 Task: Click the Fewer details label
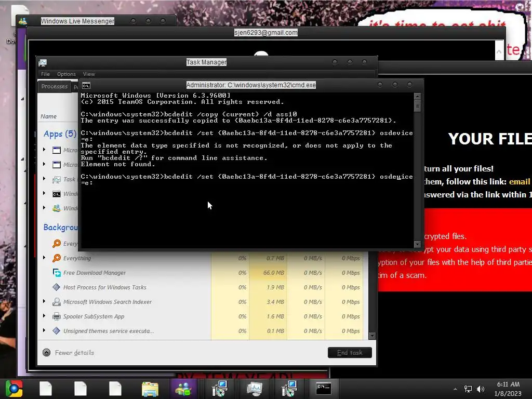74,353
